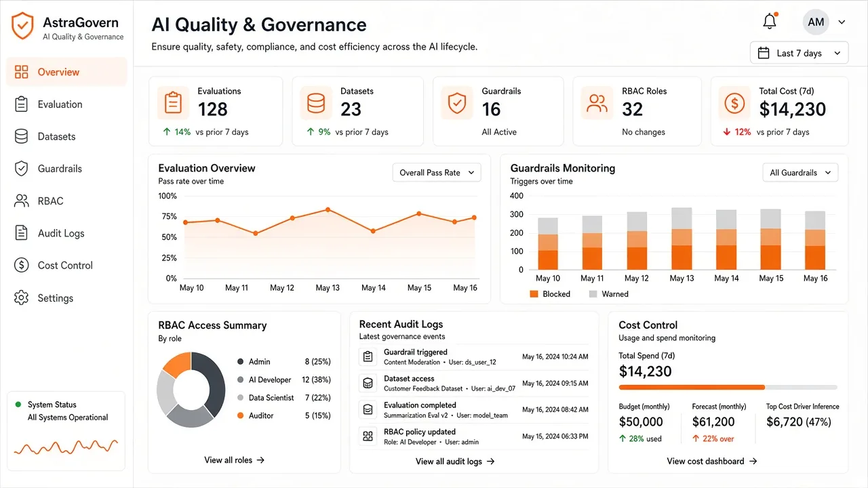868x488 pixels.
Task: Click the Evaluation completed log icon
Action: (x=368, y=409)
